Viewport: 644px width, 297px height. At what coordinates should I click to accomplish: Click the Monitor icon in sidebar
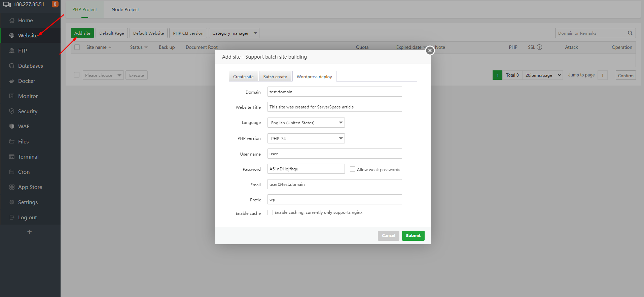12,96
